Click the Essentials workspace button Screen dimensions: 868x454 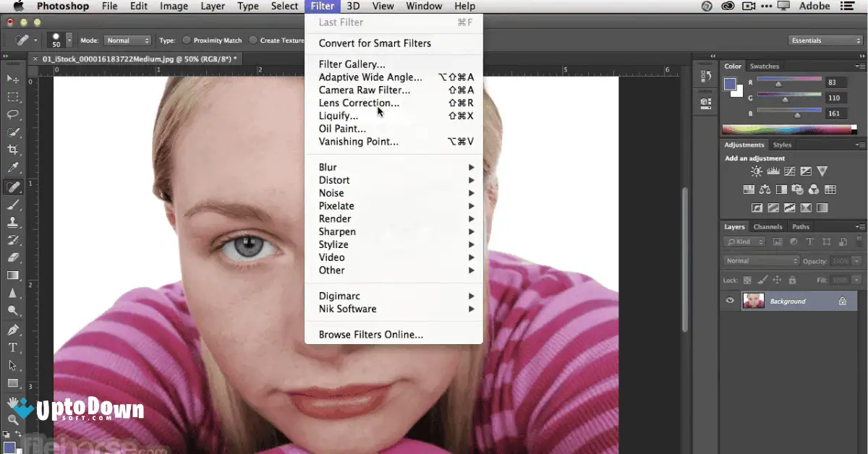[x=824, y=40]
